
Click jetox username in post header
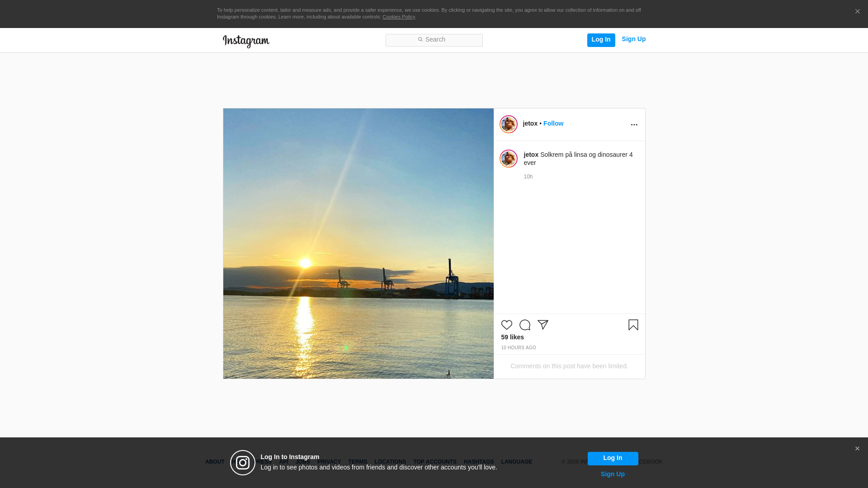pyautogui.click(x=530, y=123)
